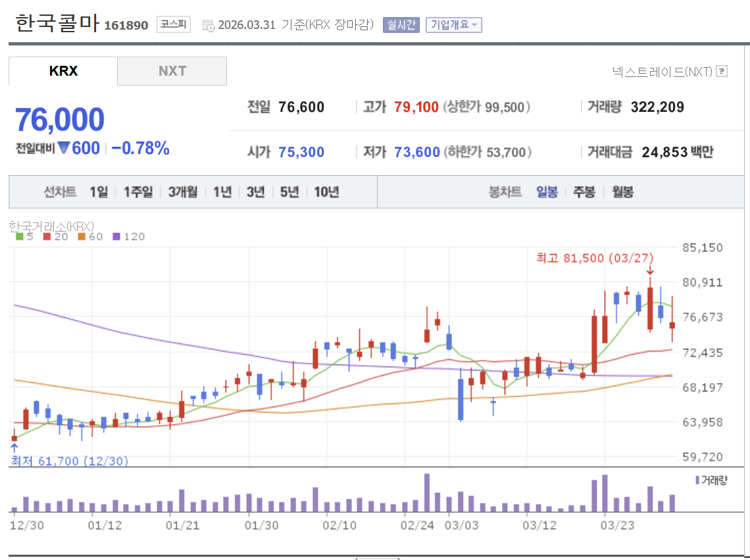750x560 pixels.
Task: Select the 3년 line chart period
Action: 255,192
